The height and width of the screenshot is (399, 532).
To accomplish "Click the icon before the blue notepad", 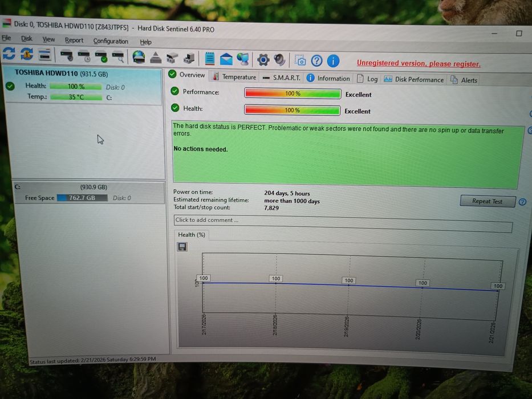I will (x=189, y=58).
